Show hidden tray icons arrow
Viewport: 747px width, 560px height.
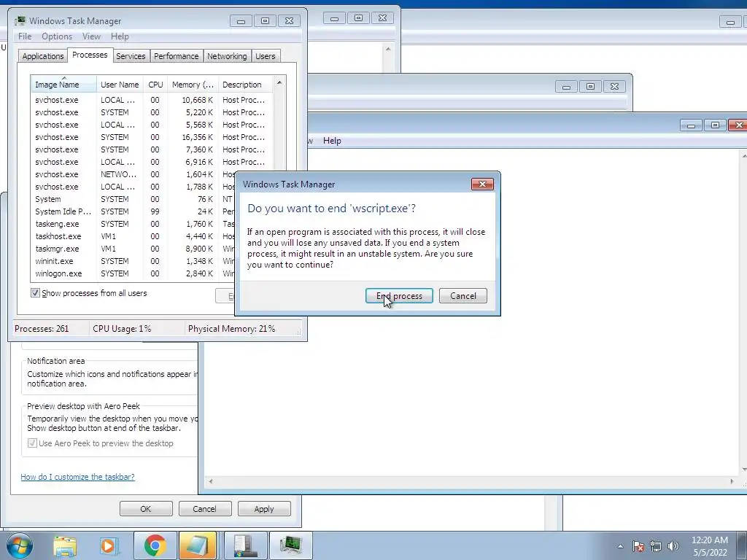click(620, 546)
